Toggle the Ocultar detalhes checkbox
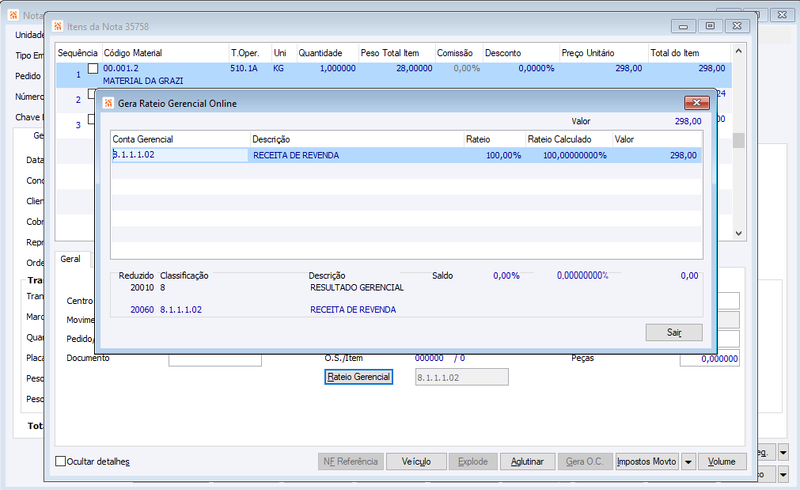The image size is (800, 490). click(60, 461)
